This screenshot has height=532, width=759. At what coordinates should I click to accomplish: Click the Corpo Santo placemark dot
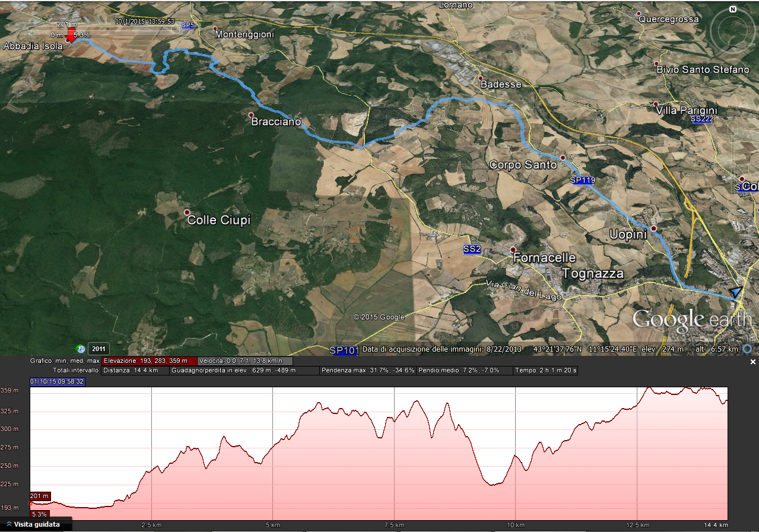[x=563, y=158]
